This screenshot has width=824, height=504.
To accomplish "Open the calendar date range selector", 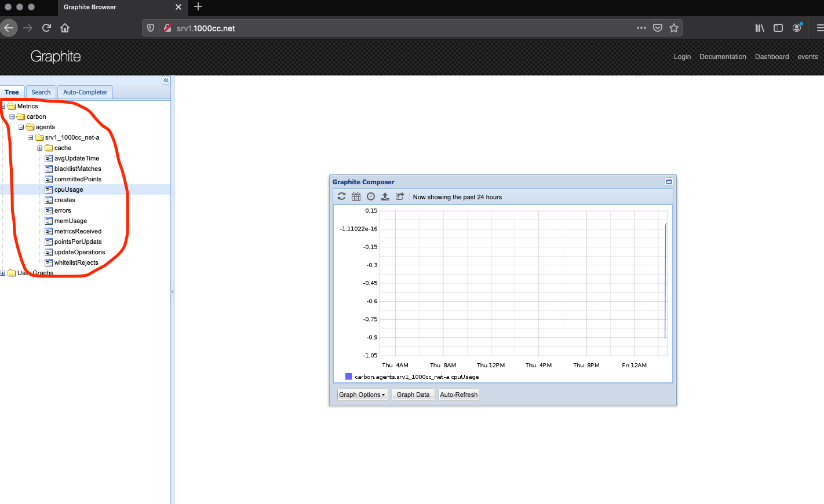I will [356, 196].
